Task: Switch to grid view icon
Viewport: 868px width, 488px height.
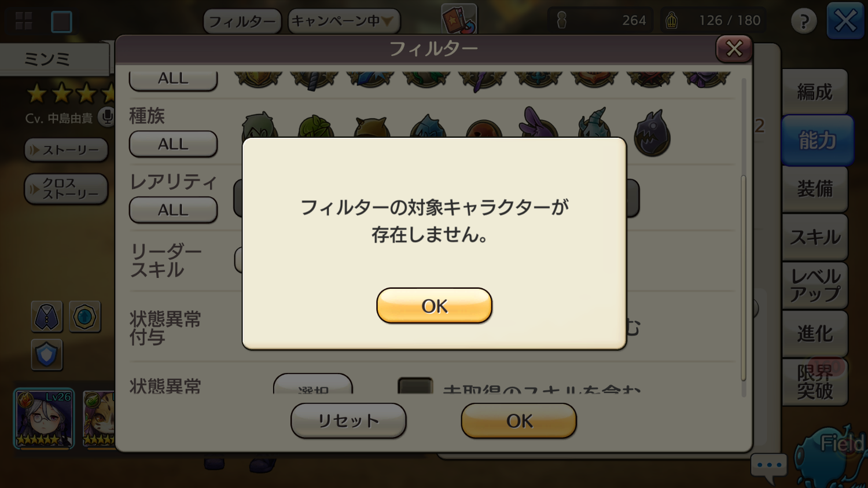Action: (x=24, y=21)
